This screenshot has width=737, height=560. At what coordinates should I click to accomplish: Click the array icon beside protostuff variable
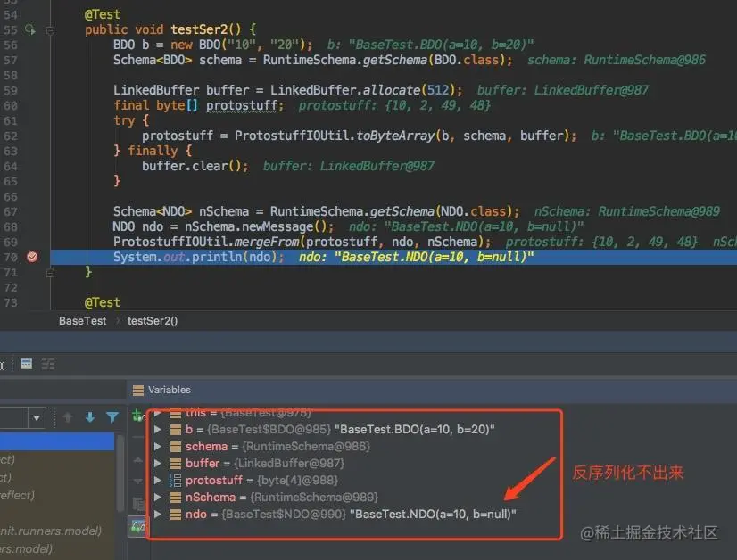pyautogui.click(x=175, y=480)
